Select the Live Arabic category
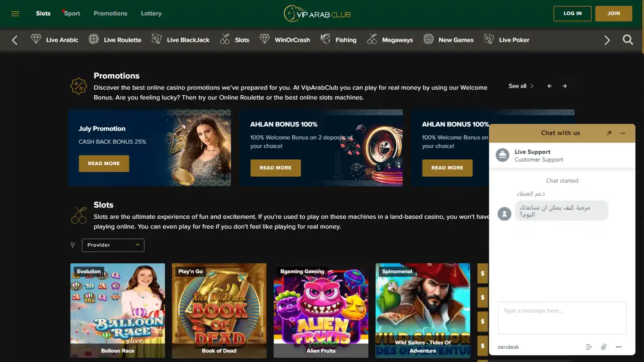The width and height of the screenshot is (644, 362). coord(62,40)
